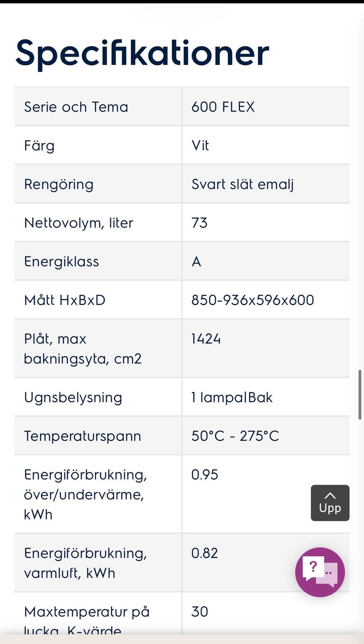Screen dimensions: 364x644
Task: Click the Energiförbrukning, varmluft, kWh label
Action: 86,563
